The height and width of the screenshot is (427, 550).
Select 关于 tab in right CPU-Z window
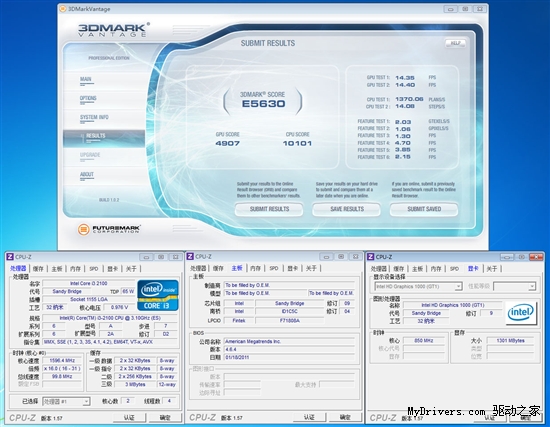point(492,269)
